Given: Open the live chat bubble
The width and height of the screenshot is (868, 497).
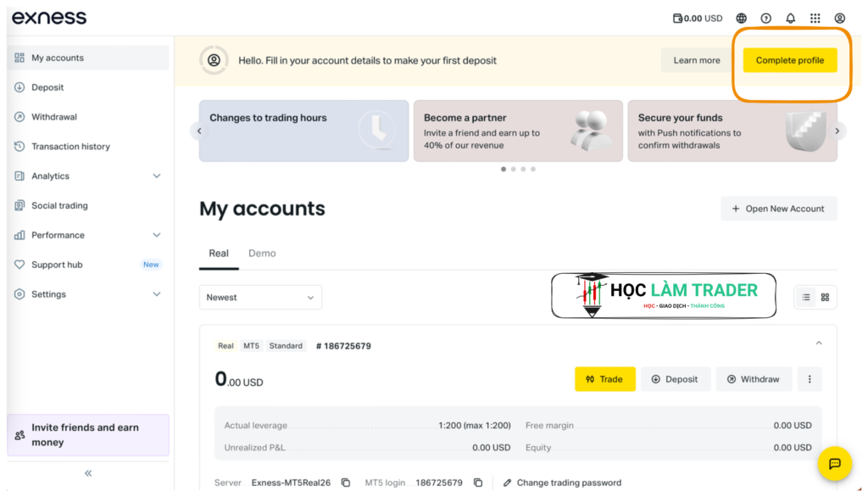Looking at the screenshot, I should (835, 463).
